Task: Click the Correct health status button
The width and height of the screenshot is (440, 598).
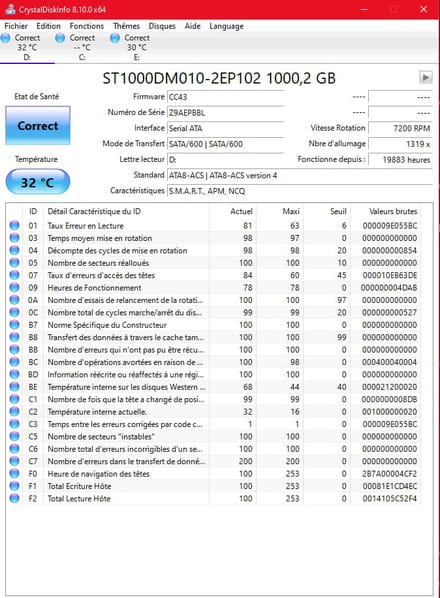Action: point(38,125)
